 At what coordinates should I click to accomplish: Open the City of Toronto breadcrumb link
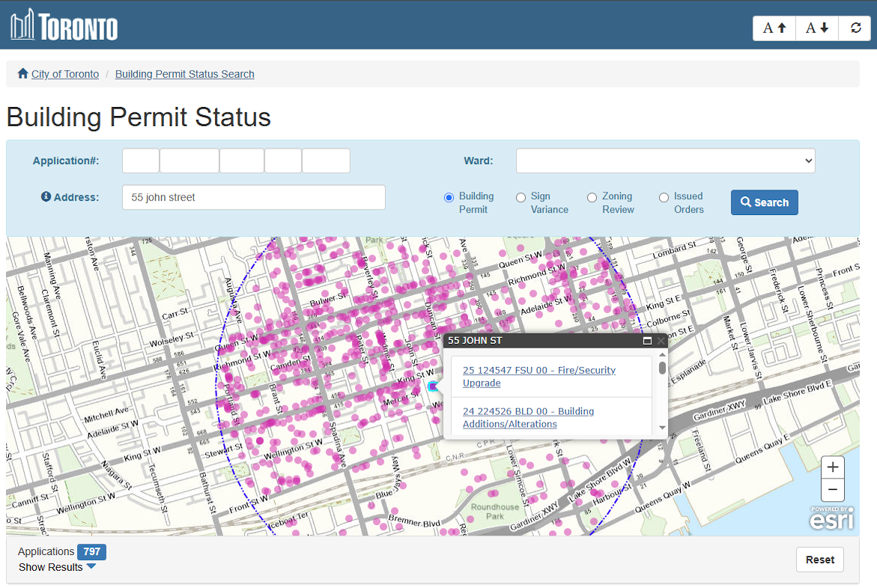click(x=65, y=73)
